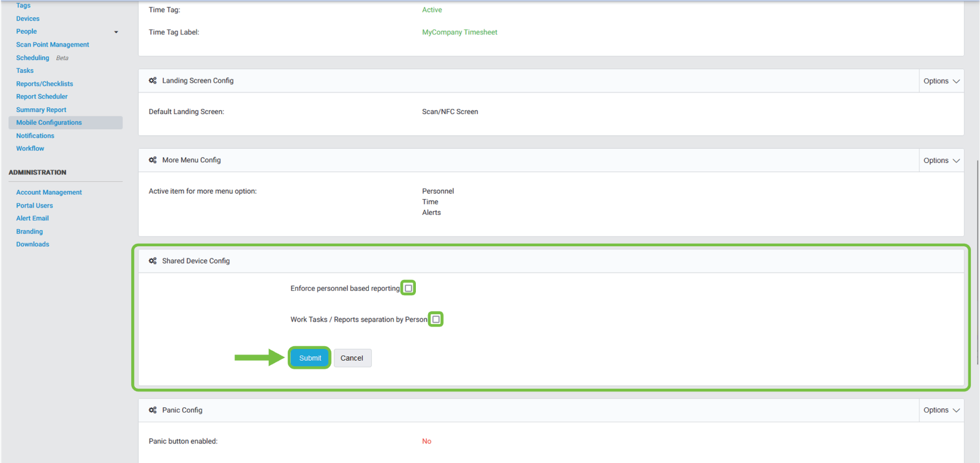Go to Report Scheduler page

click(x=42, y=97)
